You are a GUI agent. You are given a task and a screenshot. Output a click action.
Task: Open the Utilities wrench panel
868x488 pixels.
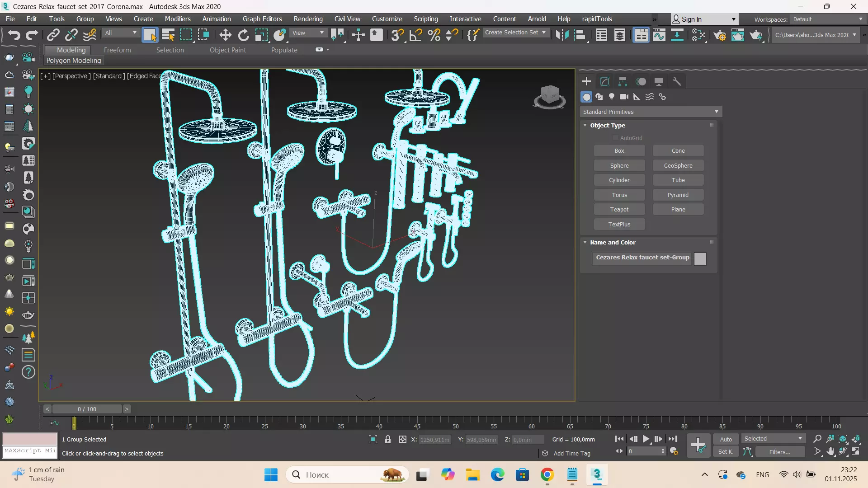click(677, 81)
